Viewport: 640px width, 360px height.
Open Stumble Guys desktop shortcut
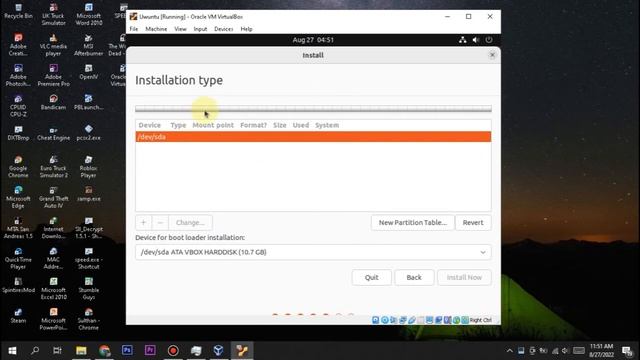click(89, 289)
